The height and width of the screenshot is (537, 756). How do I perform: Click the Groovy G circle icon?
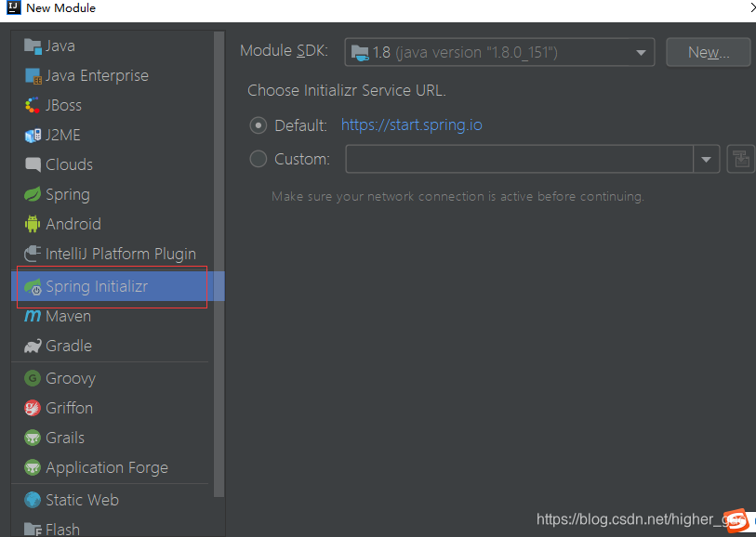pyautogui.click(x=33, y=378)
